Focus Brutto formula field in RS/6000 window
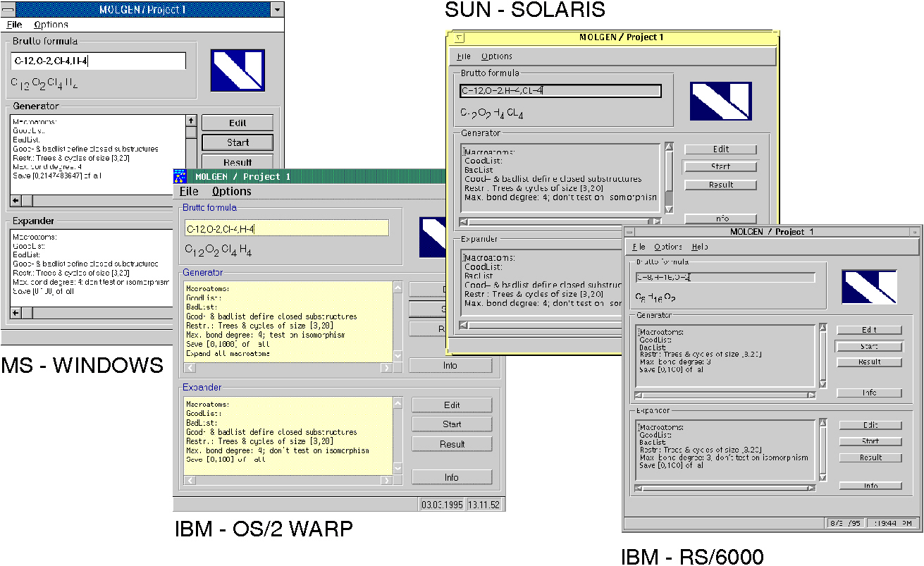 click(725, 278)
